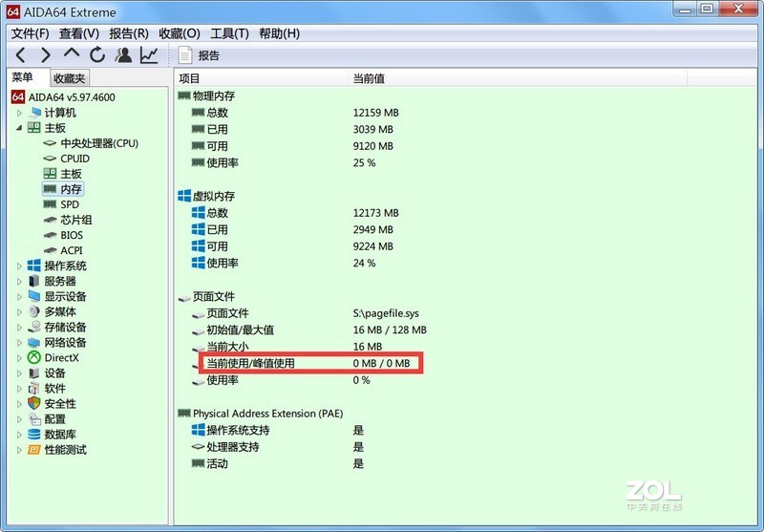
Task: Expand the DirectX tree node
Action: [19, 357]
